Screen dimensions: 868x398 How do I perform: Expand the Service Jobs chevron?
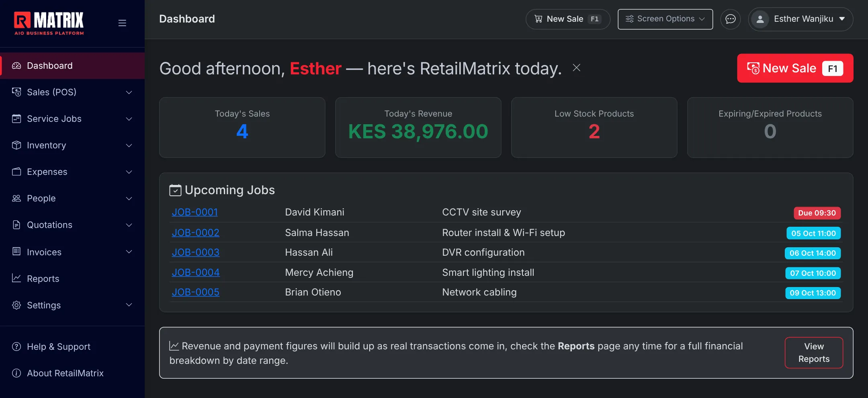[129, 119]
